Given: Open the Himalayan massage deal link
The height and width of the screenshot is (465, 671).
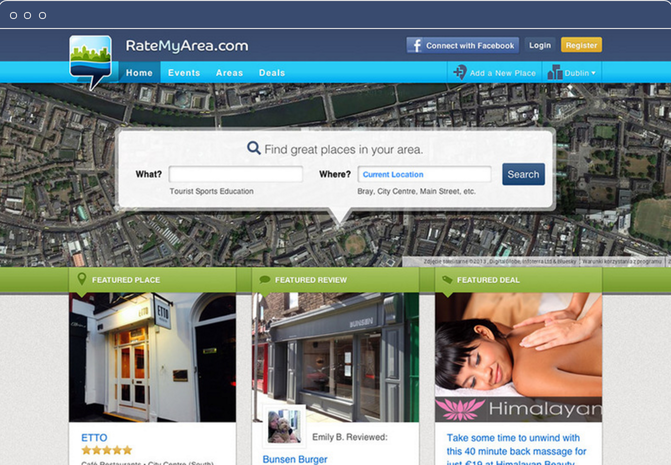Looking at the screenshot, I should pyautogui.click(x=516, y=449).
